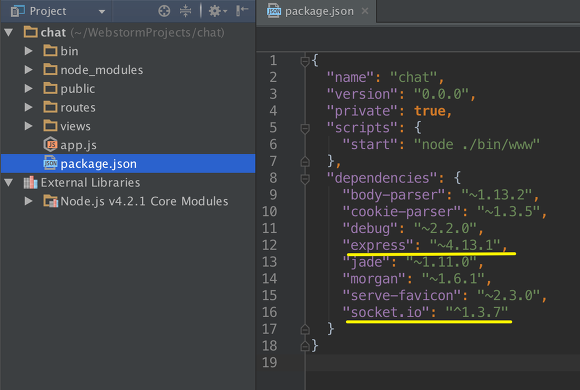
Task: Click the JSON icon on the editor tab
Action: coord(274,11)
